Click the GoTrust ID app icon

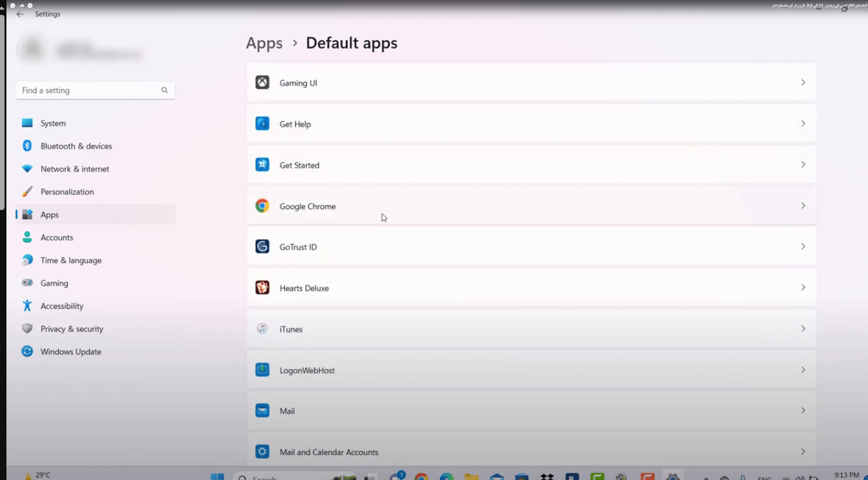click(262, 246)
